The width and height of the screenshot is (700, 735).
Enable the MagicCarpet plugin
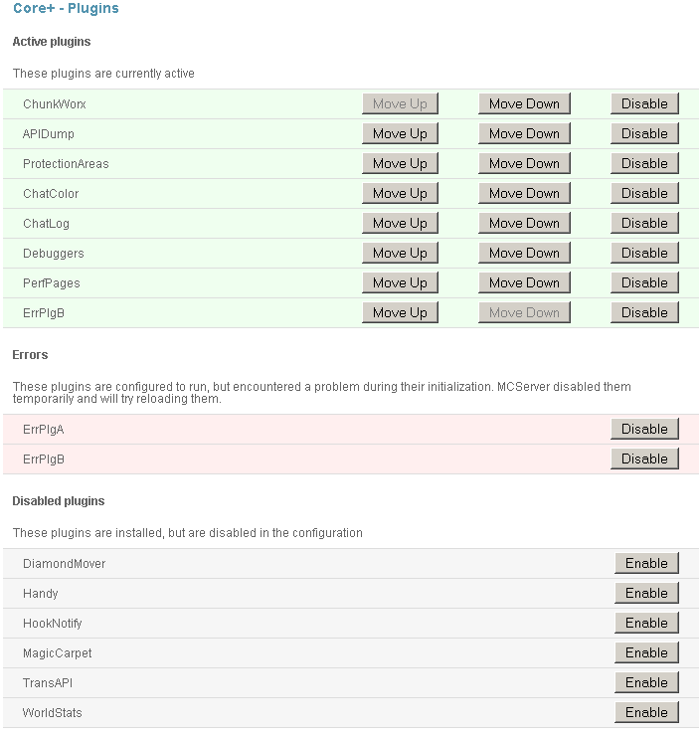(646, 652)
